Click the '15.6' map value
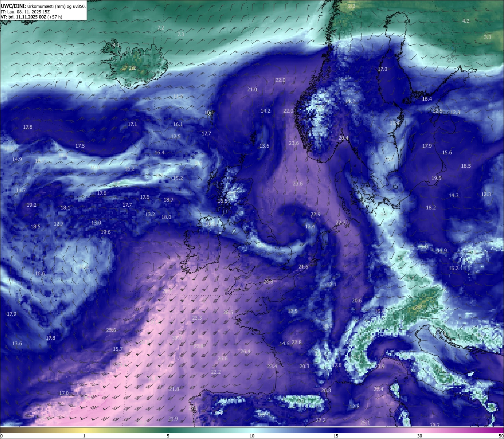Screen dimensions: 504x439 coord(447,152)
